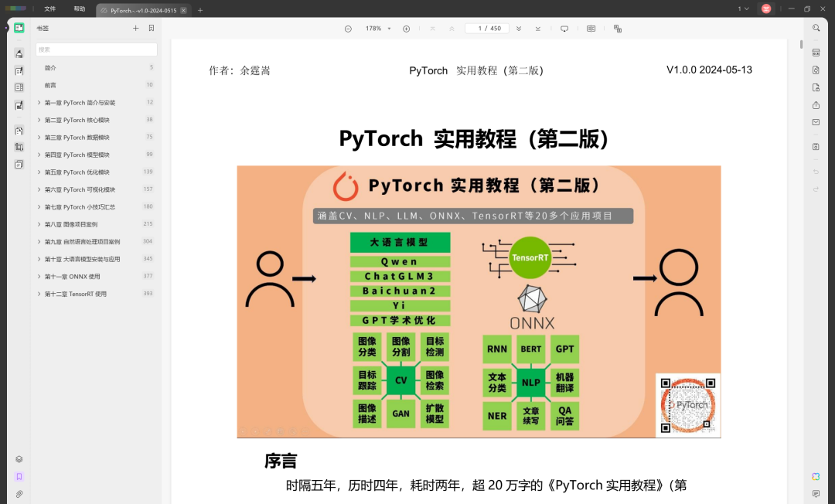This screenshot has width=835, height=504.
Task: Open the reader mode icon at top of left sidebar
Action: (x=19, y=28)
